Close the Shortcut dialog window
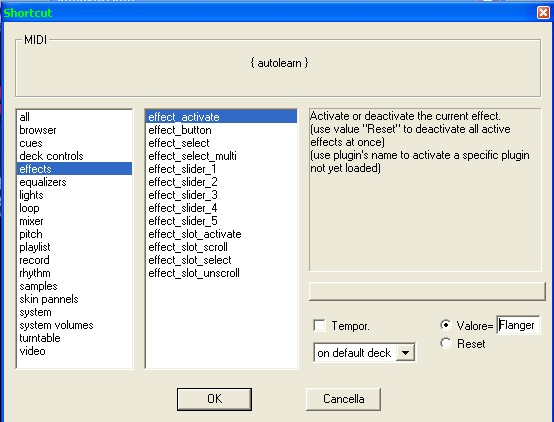This screenshot has width=554, height=422. tap(543, 12)
